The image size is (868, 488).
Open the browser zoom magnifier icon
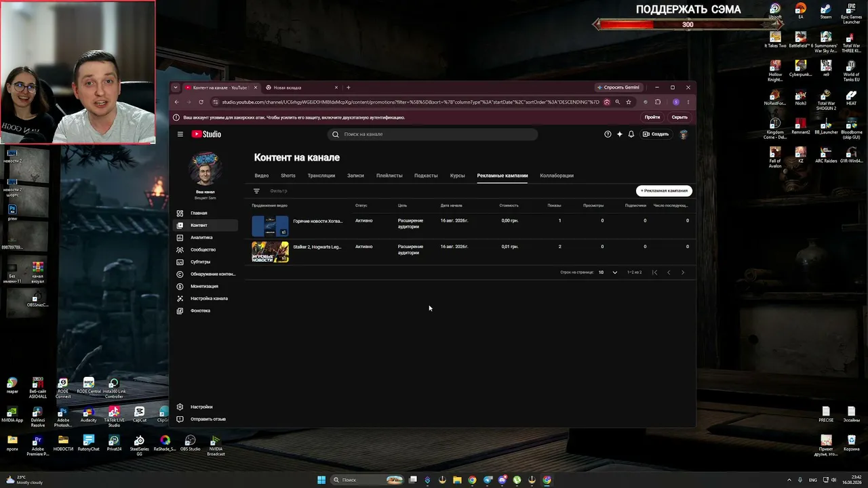[x=617, y=102]
